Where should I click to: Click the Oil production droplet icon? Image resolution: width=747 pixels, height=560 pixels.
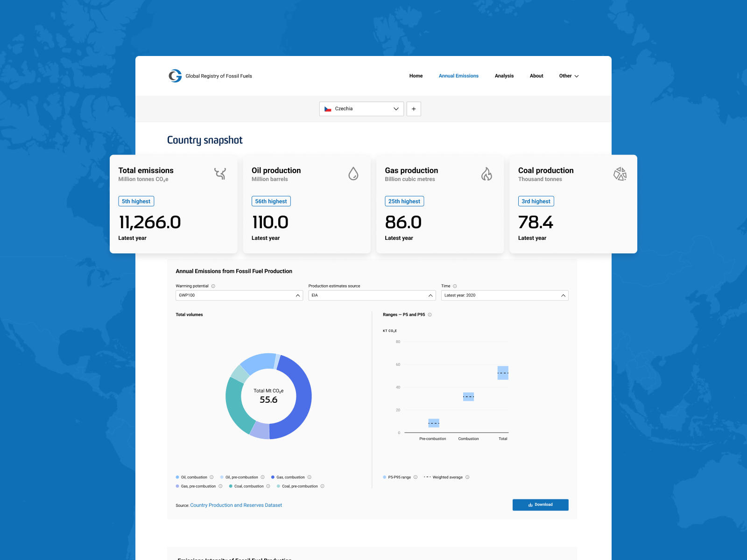coord(353,174)
